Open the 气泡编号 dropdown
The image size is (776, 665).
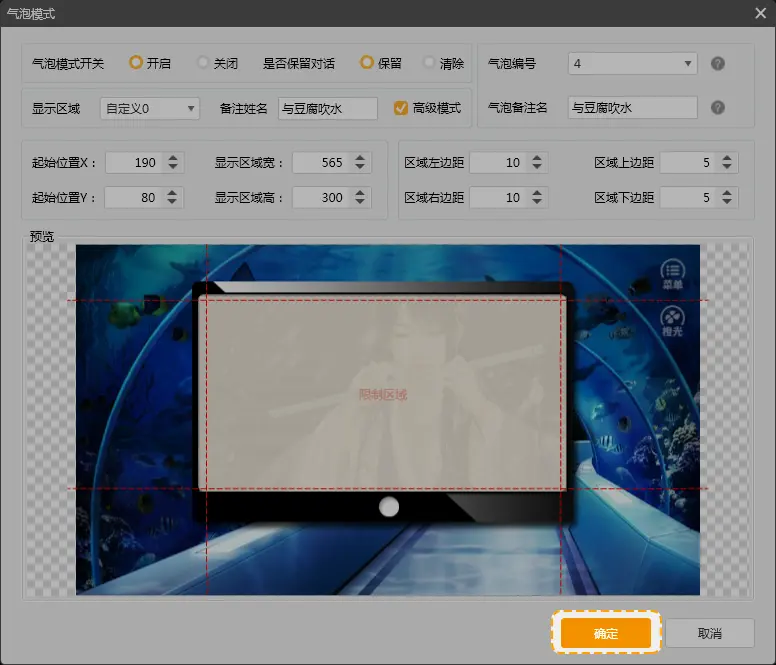point(632,64)
